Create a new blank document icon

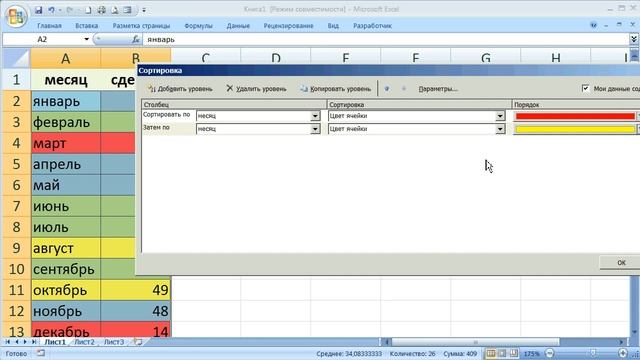click(89, 10)
